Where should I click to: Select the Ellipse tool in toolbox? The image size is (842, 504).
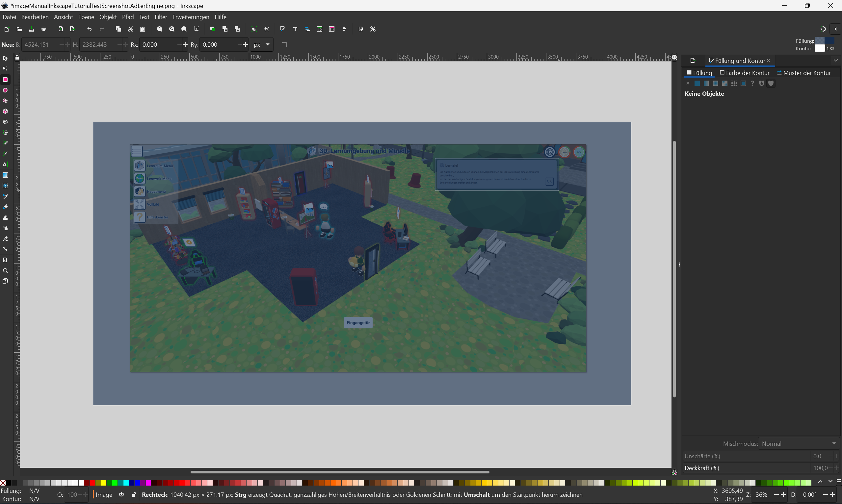click(5, 90)
